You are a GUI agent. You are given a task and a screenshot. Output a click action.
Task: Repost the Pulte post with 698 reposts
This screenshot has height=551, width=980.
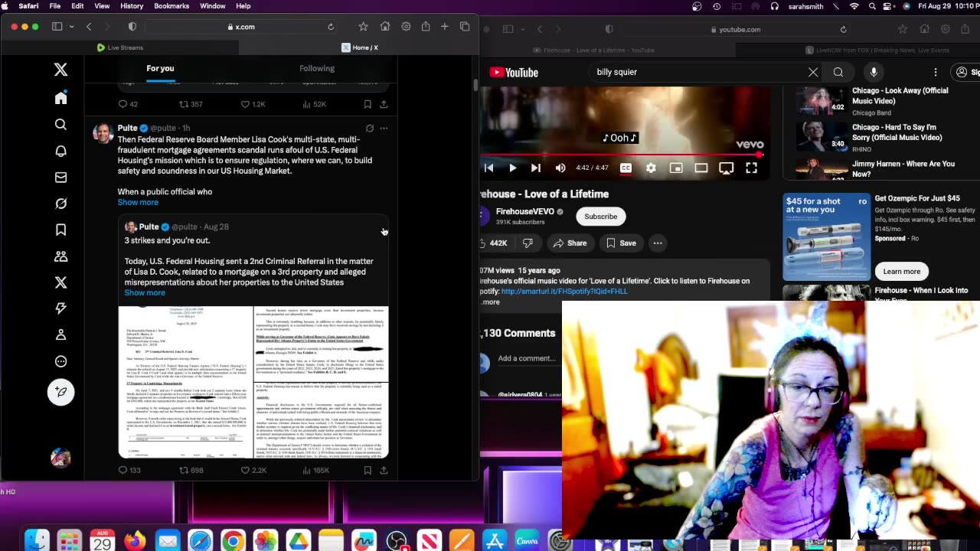pyautogui.click(x=191, y=470)
